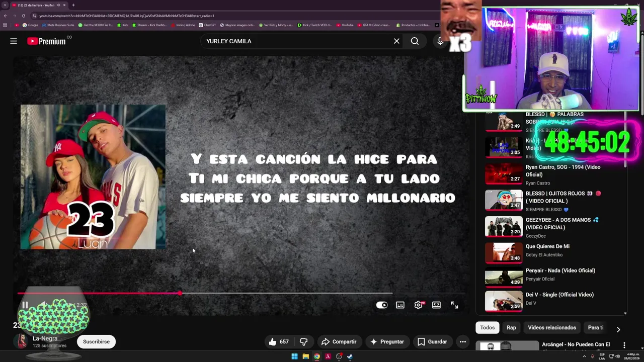Start voice search with microphone icon
The height and width of the screenshot is (362, 644).
pyautogui.click(x=440, y=41)
